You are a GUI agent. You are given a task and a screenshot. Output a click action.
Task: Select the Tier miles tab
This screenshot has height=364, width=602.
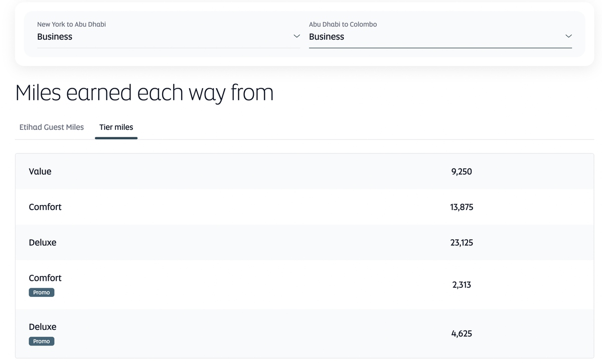[116, 127]
